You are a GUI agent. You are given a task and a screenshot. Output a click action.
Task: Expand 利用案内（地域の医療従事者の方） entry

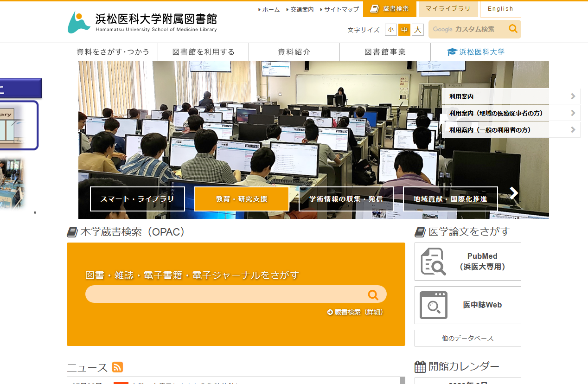[x=573, y=113]
